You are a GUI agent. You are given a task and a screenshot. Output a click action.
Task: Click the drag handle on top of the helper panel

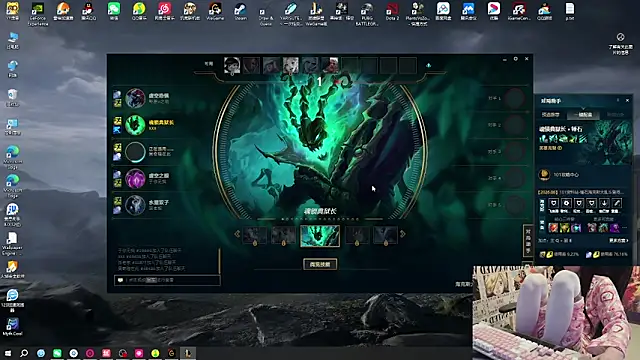click(618, 100)
